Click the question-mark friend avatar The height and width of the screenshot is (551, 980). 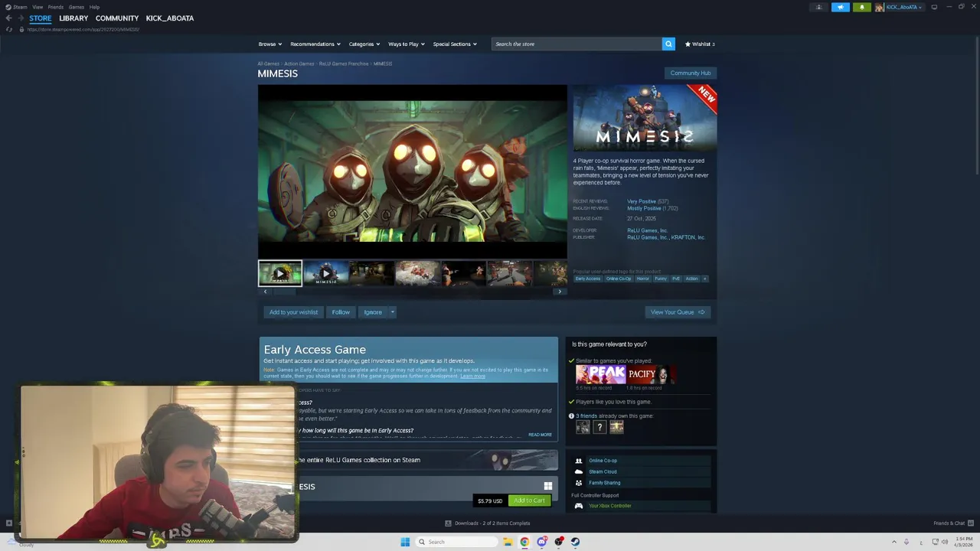599,427
